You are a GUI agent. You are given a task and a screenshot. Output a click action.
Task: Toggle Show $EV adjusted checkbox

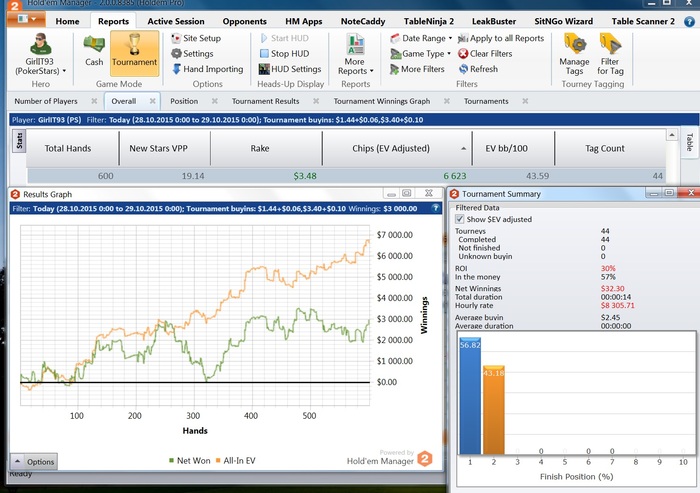point(459,219)
